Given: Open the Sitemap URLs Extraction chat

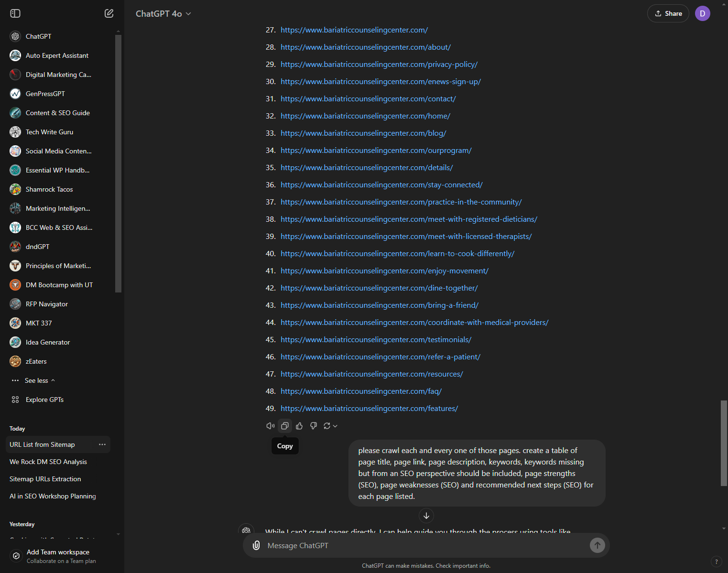Looking at the screenshot, I should [x=58, y=479].
